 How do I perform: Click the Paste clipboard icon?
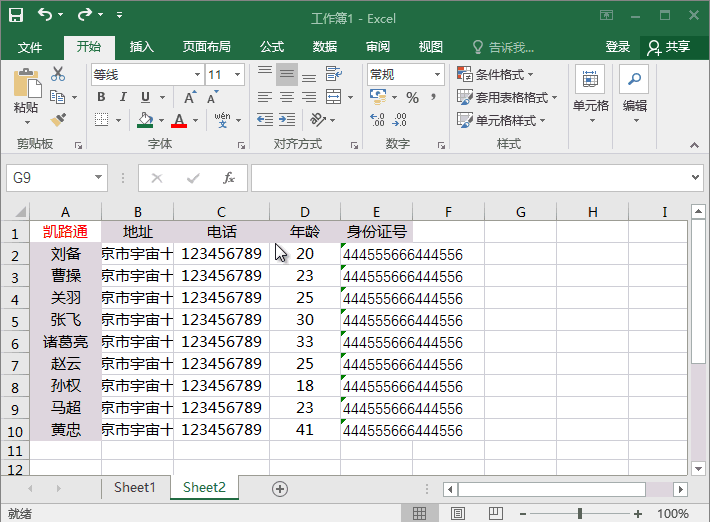26,90
